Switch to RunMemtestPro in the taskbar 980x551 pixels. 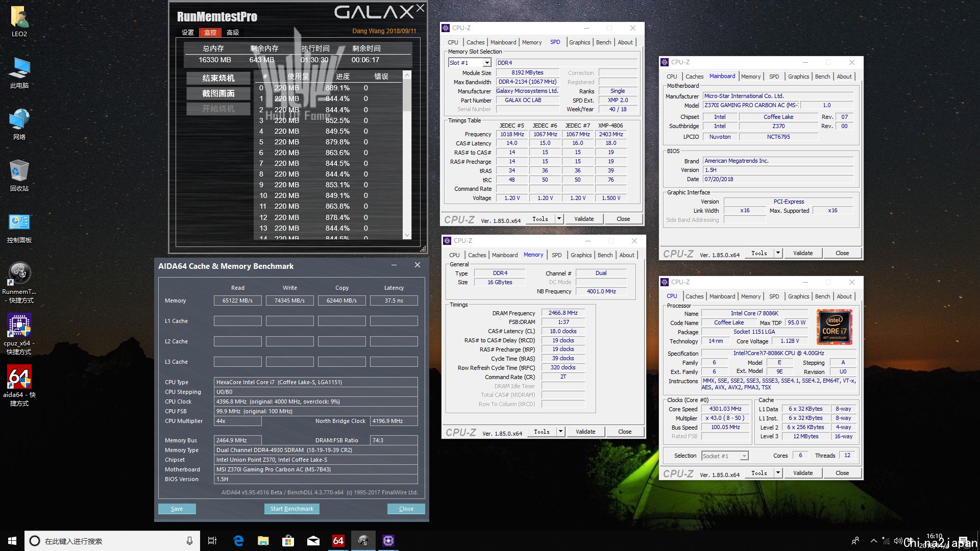pos(363,541)
